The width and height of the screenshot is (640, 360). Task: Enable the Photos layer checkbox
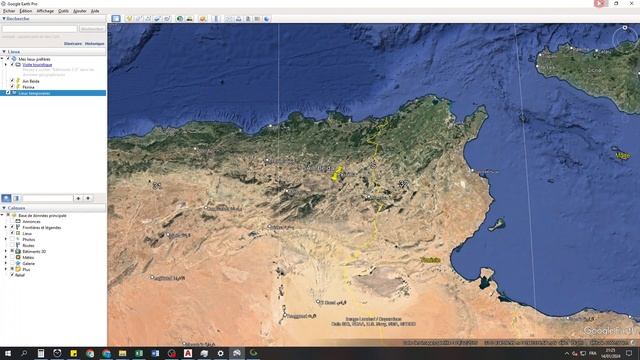point(12,239)
